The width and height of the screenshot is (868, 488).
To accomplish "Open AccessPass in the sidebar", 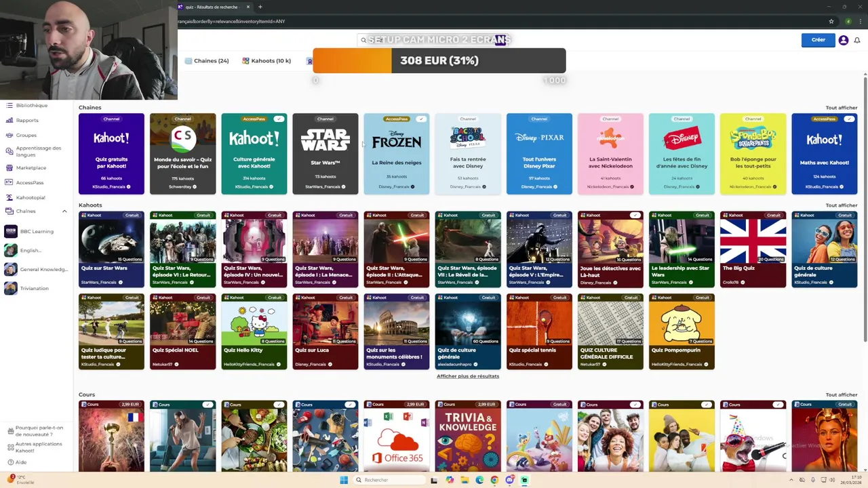I will (30, 182).
